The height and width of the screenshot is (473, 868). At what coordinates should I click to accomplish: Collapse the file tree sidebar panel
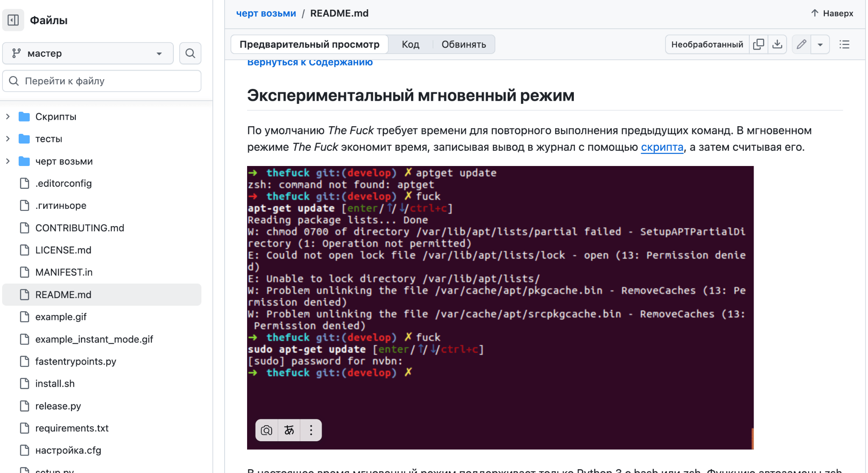click(13, 20)
